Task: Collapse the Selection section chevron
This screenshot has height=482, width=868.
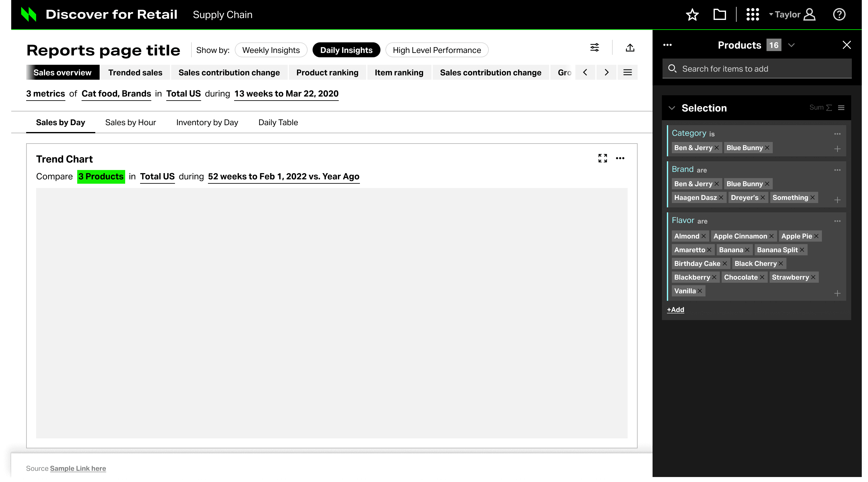Action: [x=672, y=108]
